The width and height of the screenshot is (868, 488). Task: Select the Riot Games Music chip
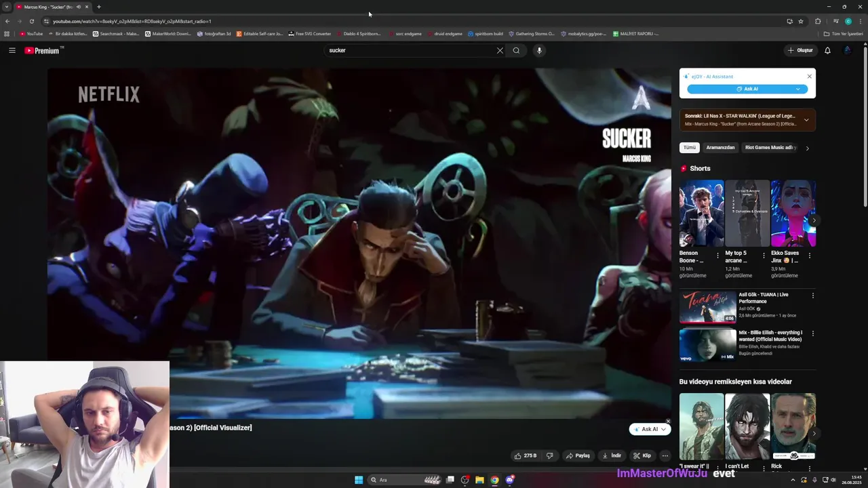click(770, 147)
